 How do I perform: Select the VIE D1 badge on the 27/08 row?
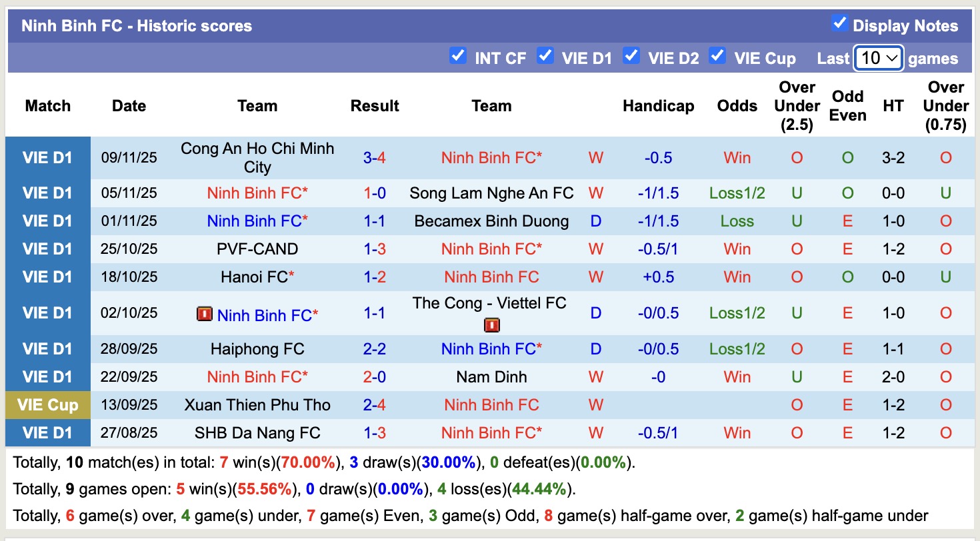(47, 432)
